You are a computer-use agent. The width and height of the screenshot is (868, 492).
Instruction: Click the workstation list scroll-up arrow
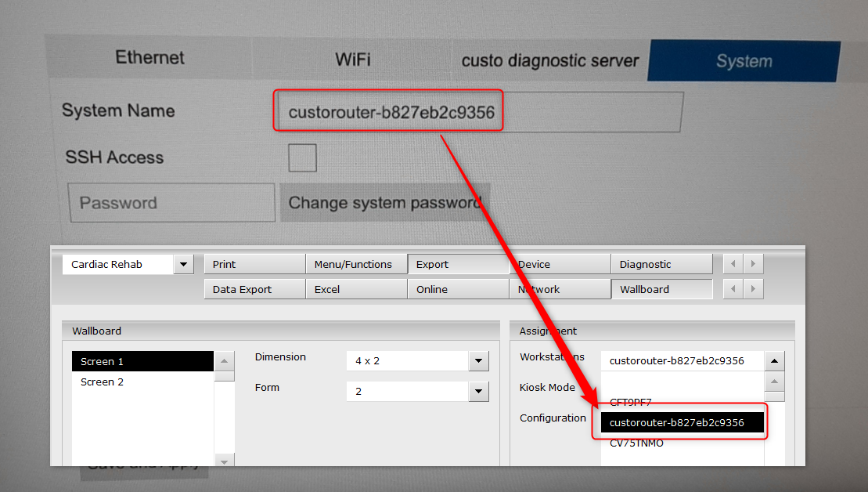(x=774, y=382)
